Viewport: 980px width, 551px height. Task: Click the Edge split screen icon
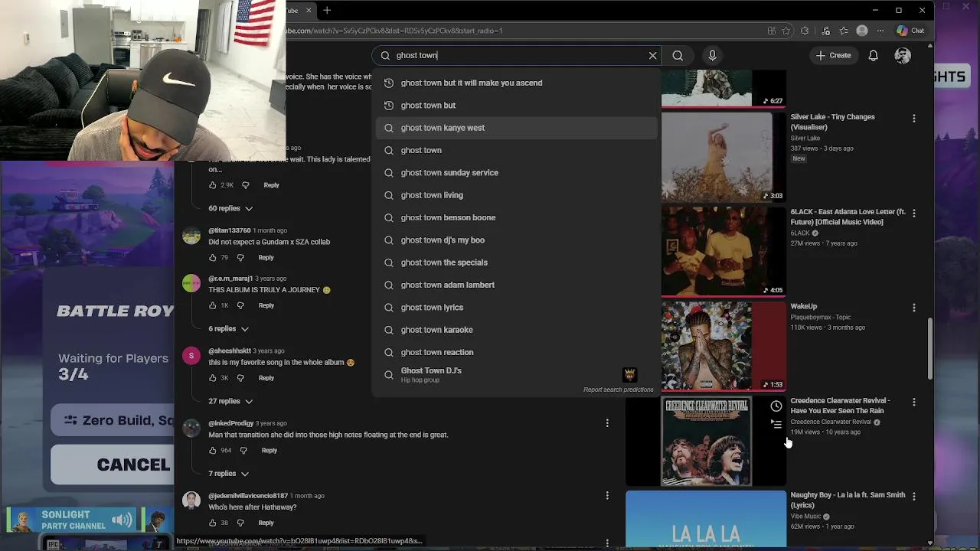tap(771, 31)
